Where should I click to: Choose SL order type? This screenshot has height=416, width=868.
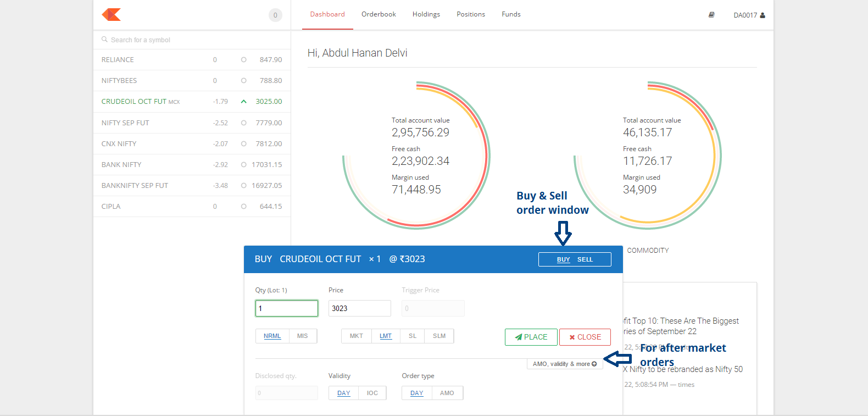pos(413,336)
